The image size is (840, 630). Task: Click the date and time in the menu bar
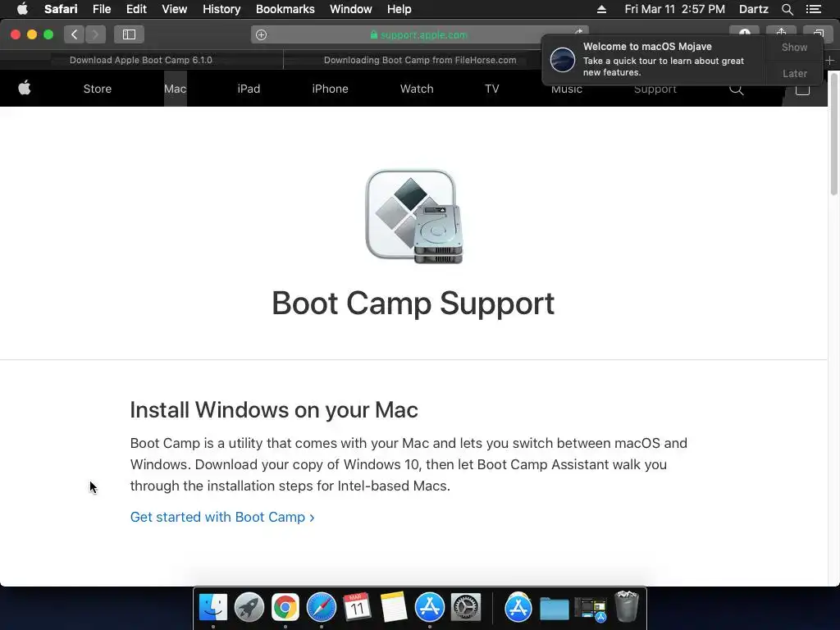tap(674, 9)
